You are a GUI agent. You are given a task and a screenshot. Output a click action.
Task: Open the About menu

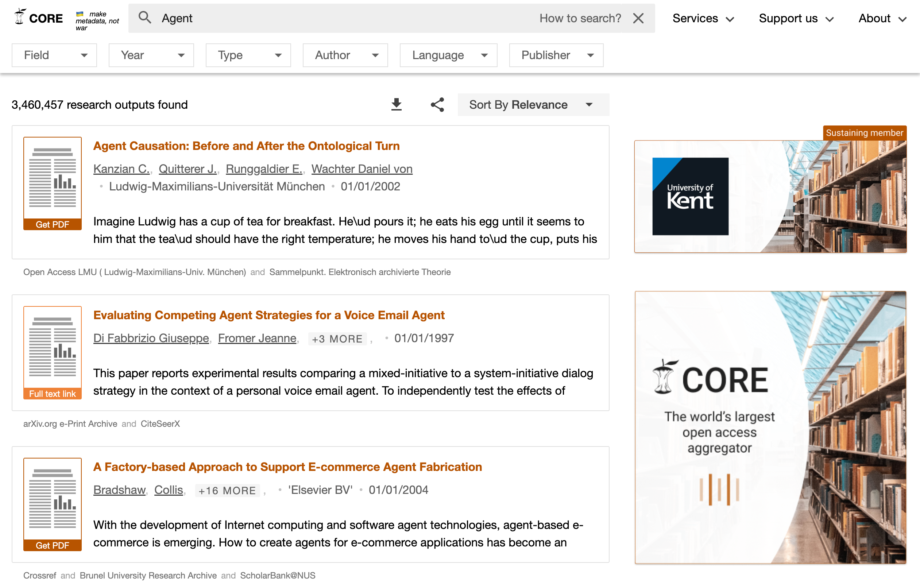[882, 18]
